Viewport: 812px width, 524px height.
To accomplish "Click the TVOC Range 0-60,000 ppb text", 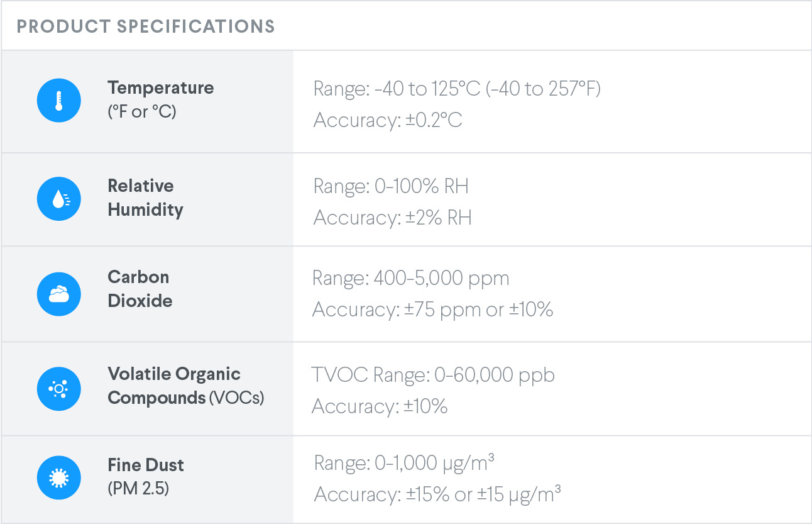I will click(x=433, y=375).
